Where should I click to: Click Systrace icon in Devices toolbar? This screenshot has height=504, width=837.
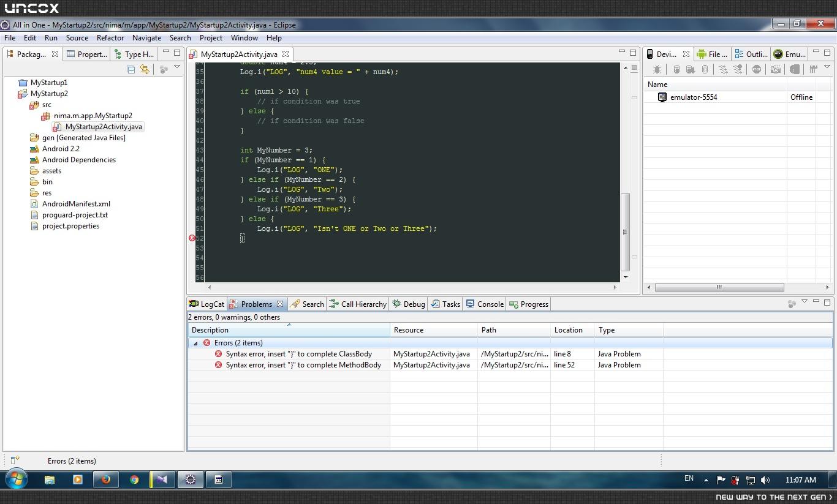click(x=814, y=70)
